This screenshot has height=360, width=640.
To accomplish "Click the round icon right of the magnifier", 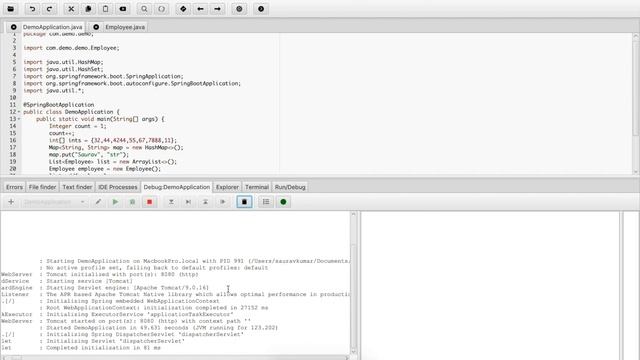I will click(162, 9).
